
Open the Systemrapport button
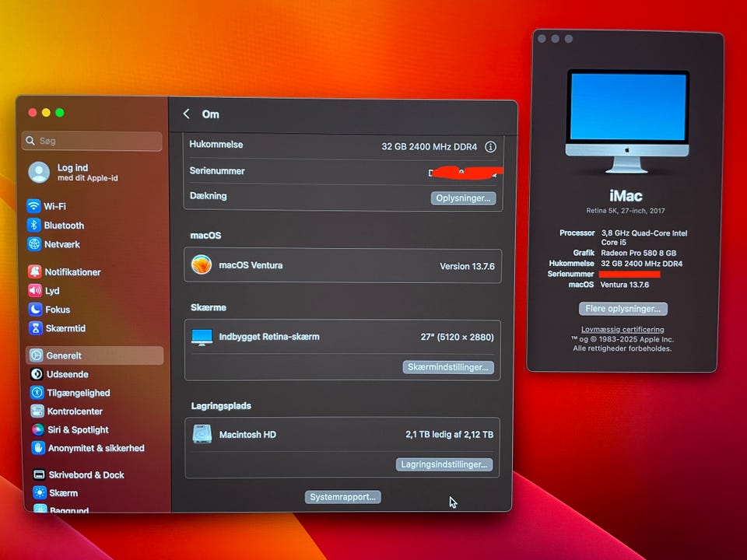[x=342, y=497]
